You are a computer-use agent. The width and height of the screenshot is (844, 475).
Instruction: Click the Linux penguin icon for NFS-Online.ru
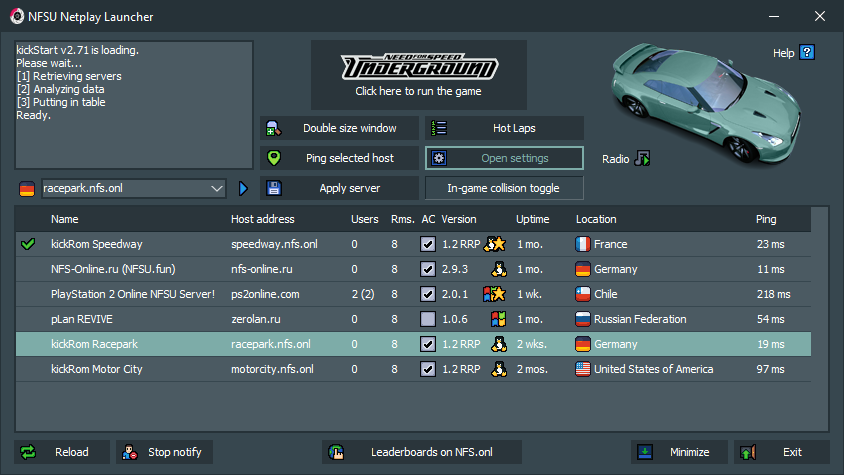pyautogui.click(x=499, y=269)
